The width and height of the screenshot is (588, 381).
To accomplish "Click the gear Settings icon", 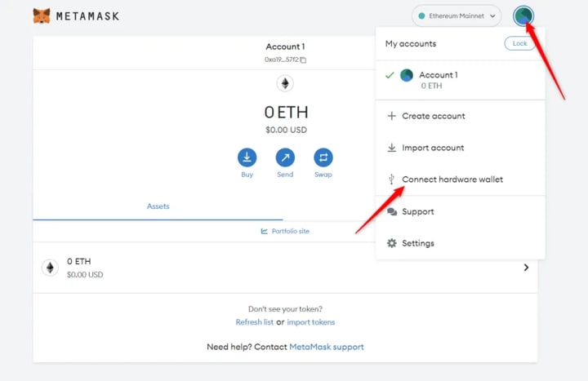I will pyautogui.click(x=391, y=243).
